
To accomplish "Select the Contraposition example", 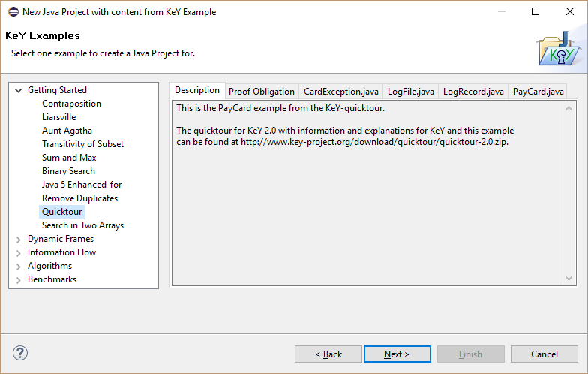I will coord(71,104).
